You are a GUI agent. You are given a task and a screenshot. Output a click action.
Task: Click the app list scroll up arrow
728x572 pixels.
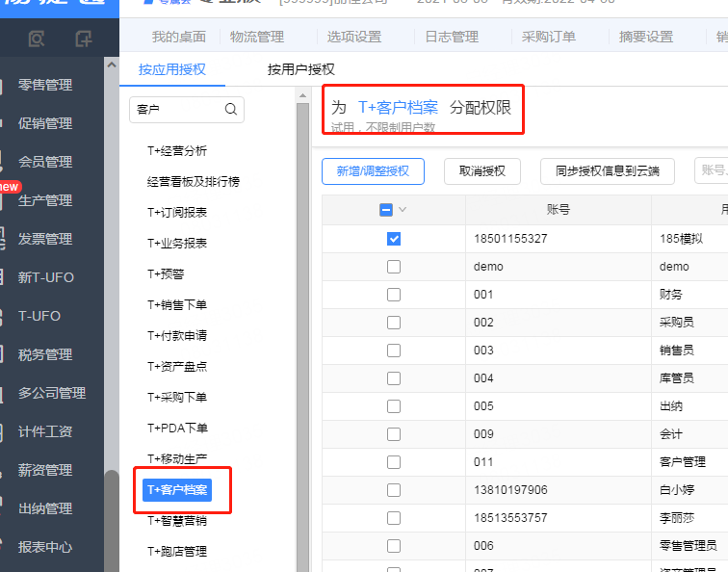point(302,95)
